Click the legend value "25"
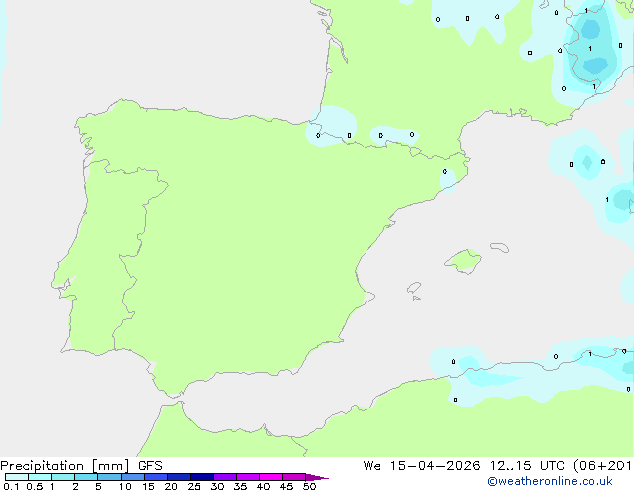 tap(194, 486)
